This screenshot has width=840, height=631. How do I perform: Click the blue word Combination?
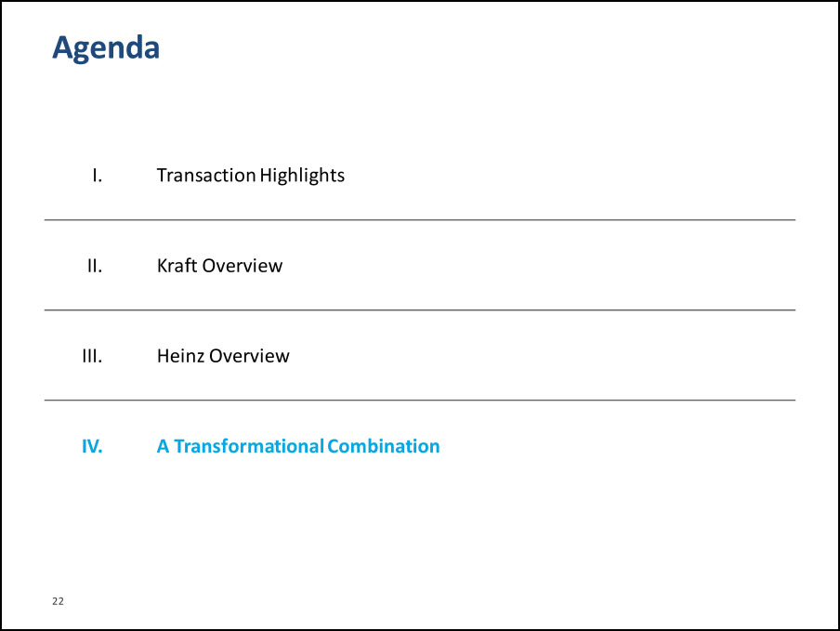tap(383, 446)
